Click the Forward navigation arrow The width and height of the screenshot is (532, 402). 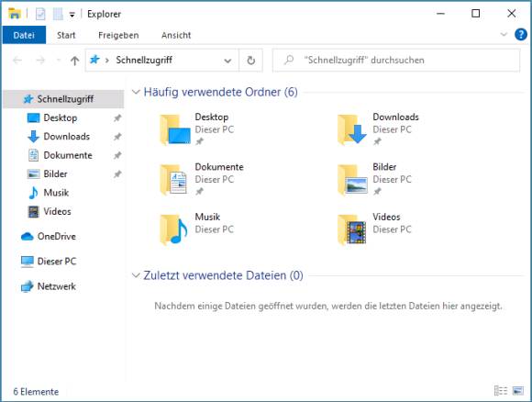point(40,61)
